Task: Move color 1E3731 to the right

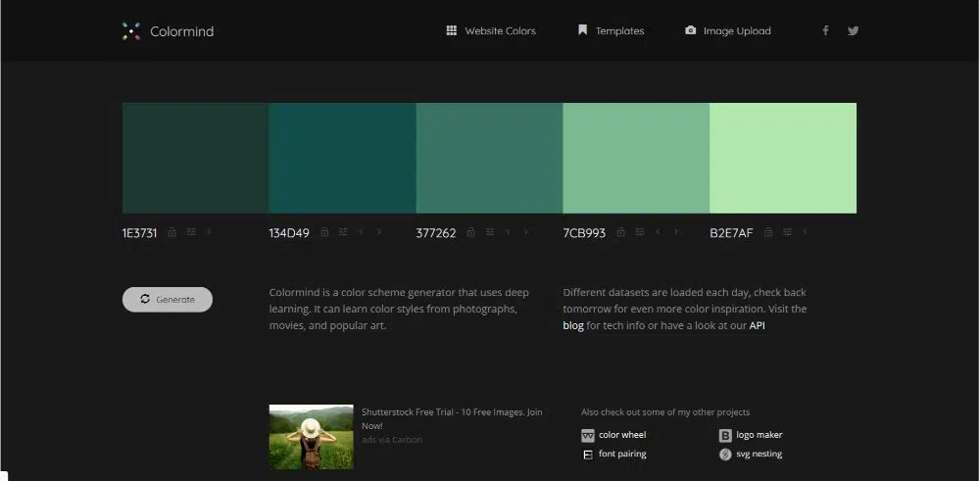Action: coord(210,232)
